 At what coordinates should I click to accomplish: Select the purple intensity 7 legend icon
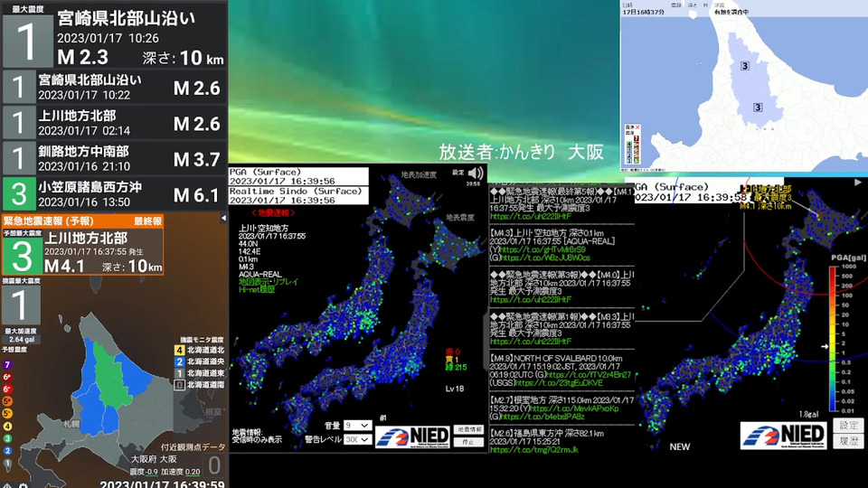[x=7, y=364]
